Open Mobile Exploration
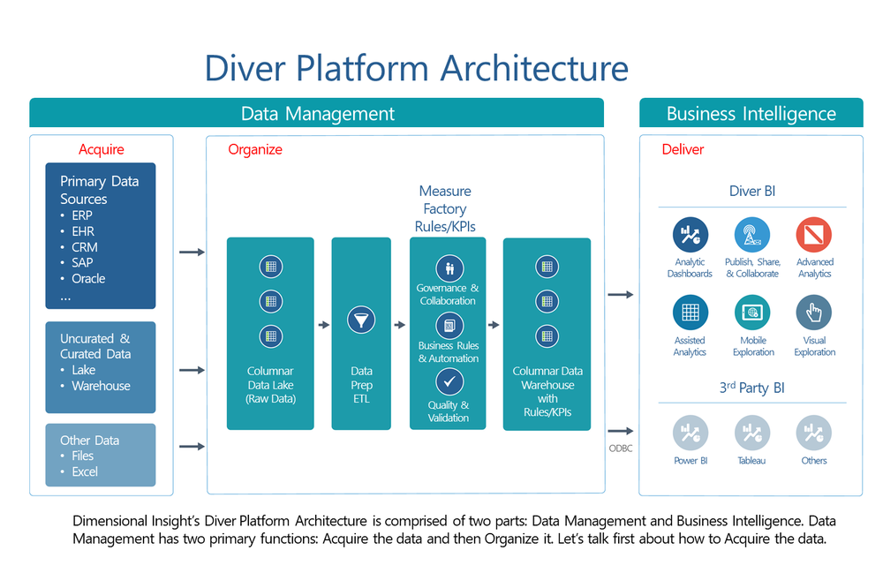This screenshot has width=883, height=588. [x=751, y=311]
